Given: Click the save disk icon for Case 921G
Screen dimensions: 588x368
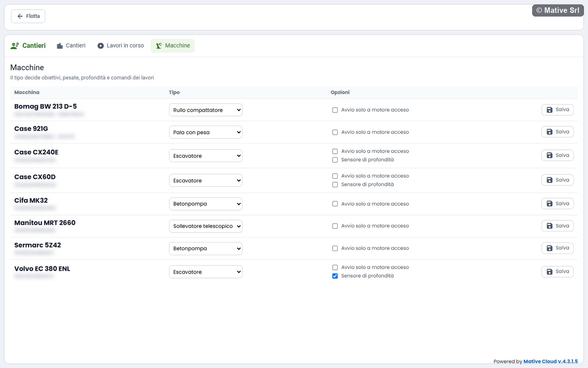Looking at the screenshot, I should (549, 132).
